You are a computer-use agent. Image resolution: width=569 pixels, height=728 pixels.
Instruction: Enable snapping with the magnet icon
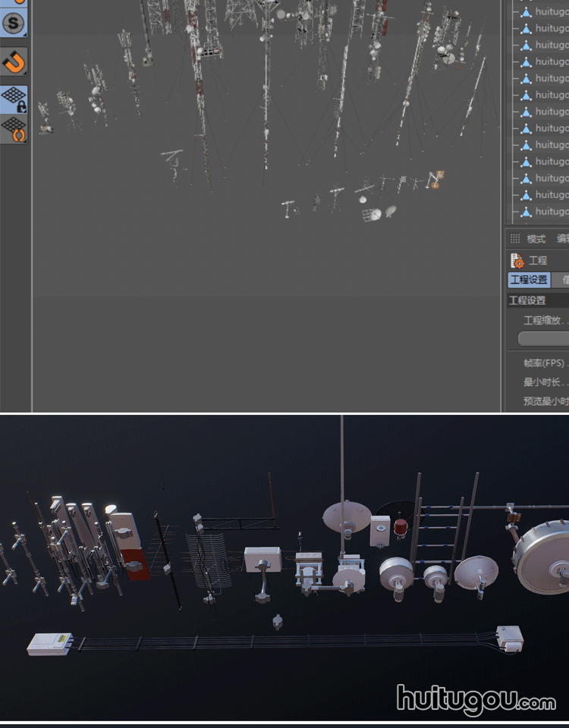(x=14, y=61)
